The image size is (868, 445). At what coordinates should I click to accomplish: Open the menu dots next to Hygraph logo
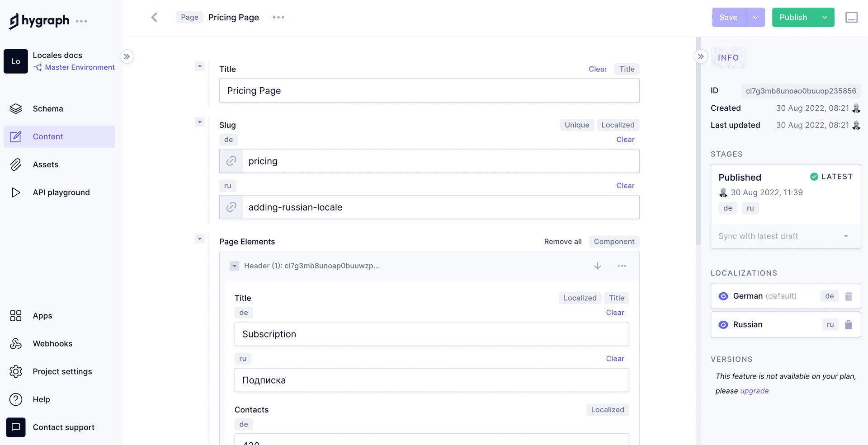click(x=81, y=21)
